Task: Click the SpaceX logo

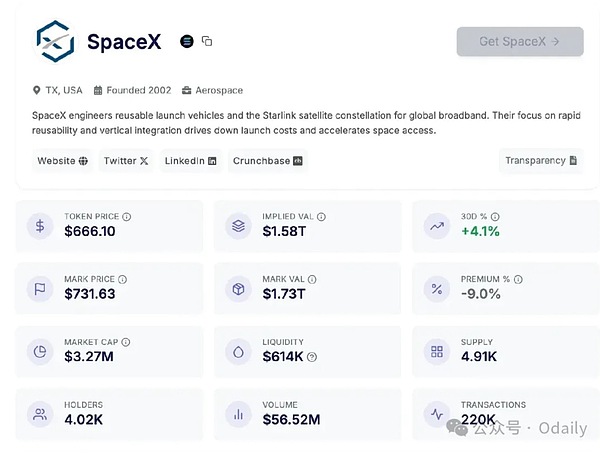Action: 56,41
